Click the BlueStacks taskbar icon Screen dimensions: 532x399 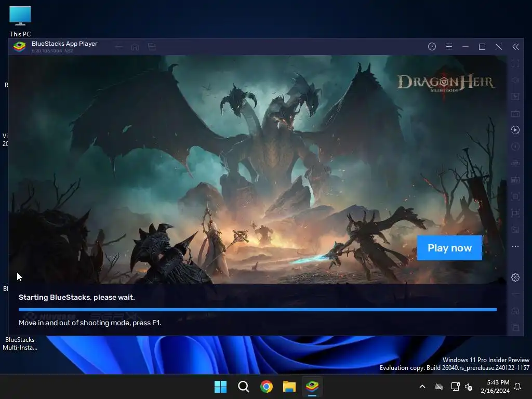[312, 387]
